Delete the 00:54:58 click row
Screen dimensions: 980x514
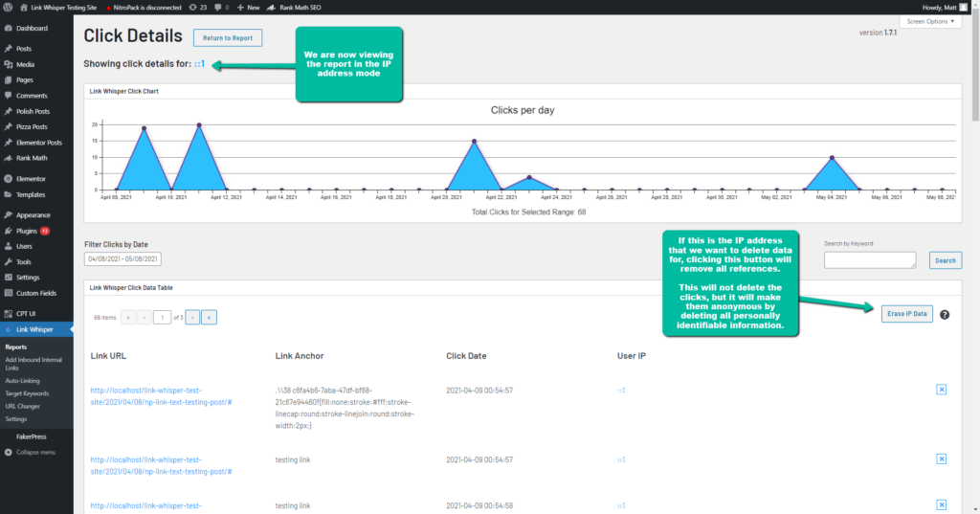click(942, 504)
